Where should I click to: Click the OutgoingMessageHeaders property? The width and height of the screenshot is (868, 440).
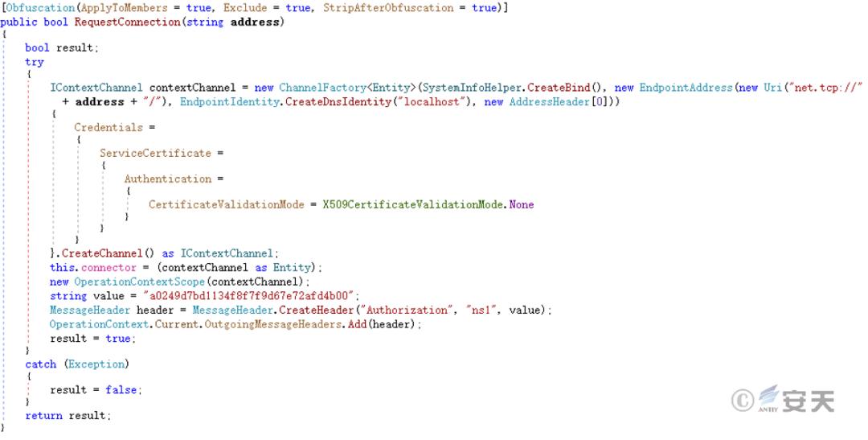pyautogui.click(x=273, y=324)
